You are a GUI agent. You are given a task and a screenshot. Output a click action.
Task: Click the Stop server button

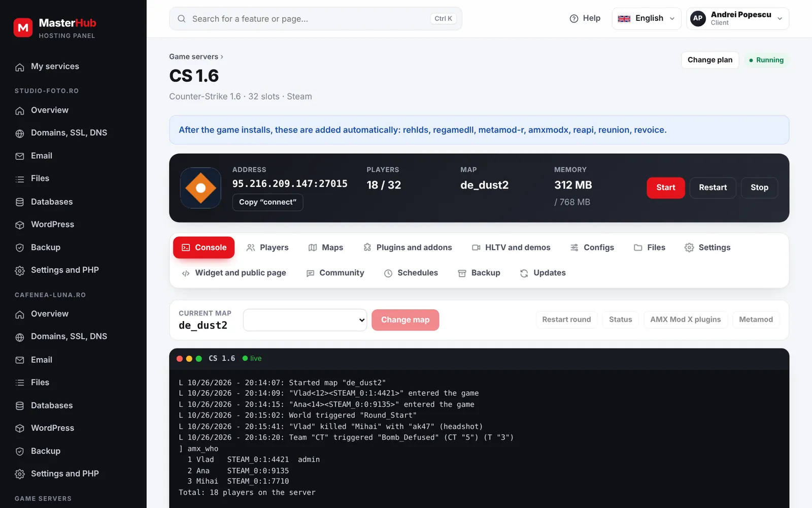pos(759,187)
